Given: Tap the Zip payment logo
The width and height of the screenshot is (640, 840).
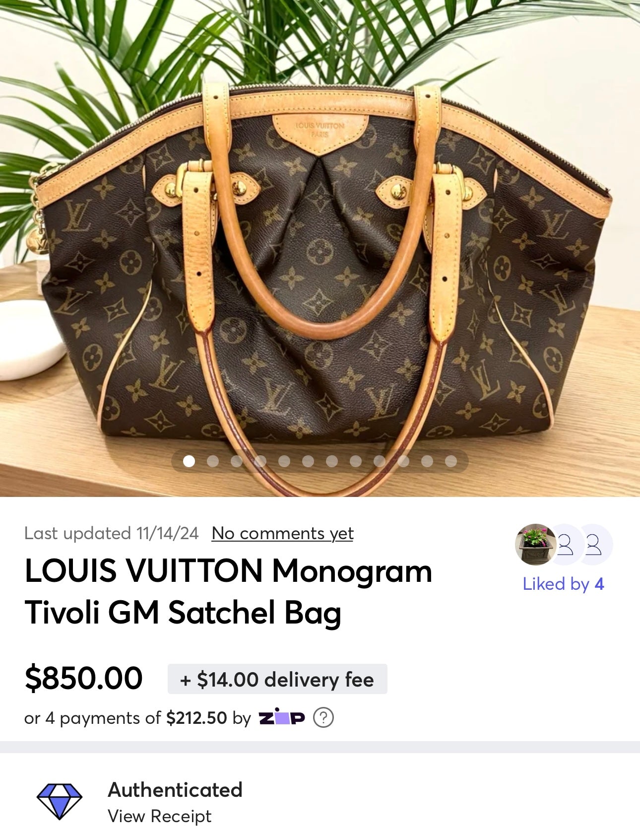Looking at the screenshot, I should coord(282,717).
